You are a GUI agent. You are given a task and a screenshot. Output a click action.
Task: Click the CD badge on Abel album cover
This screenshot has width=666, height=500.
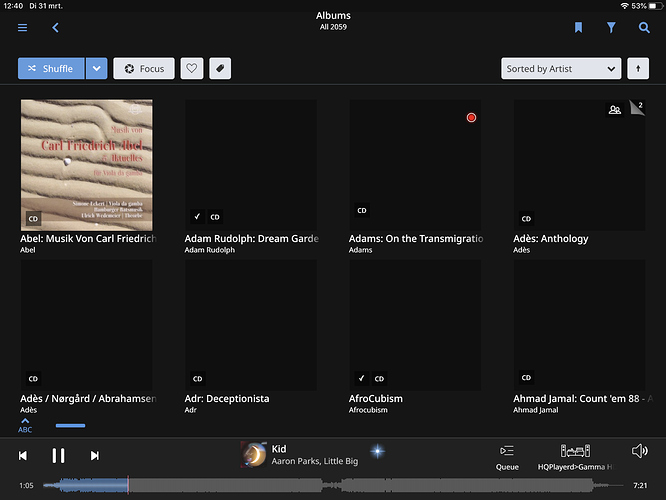pos(33,219)
